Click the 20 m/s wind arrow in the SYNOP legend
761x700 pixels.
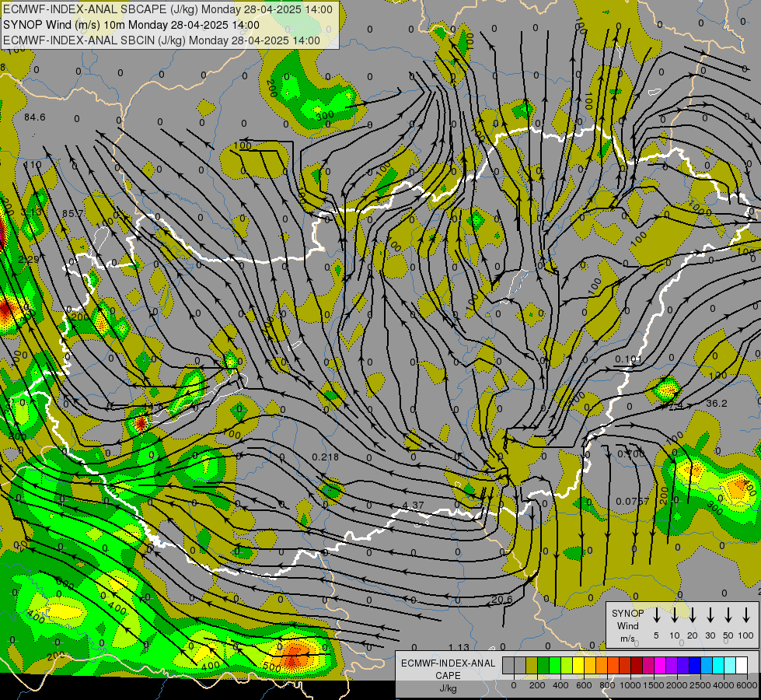tap(692, 615)
